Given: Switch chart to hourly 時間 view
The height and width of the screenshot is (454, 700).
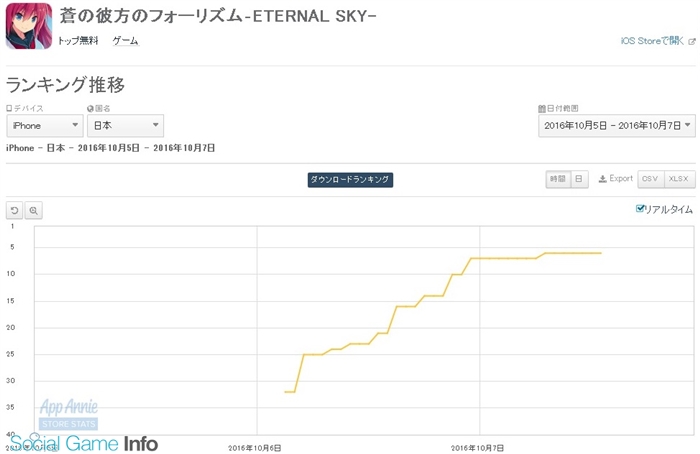Looking at the screenshot, I should click(558, 179).
